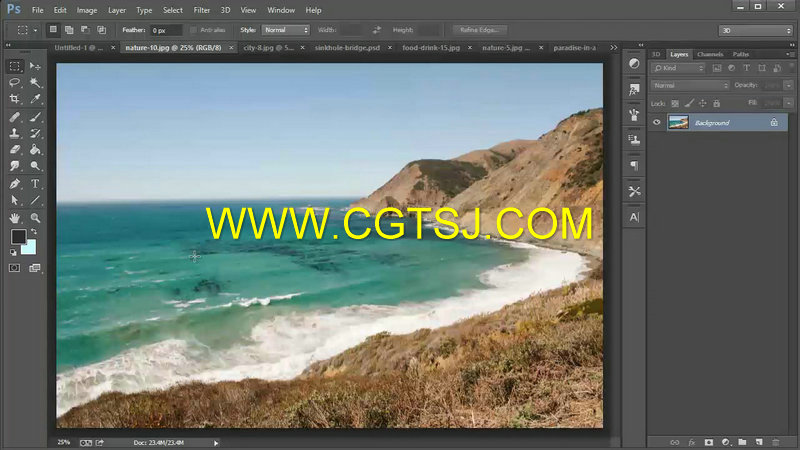Toggle filter for pixel layers
The width and height of the screenshot is (800, 450).
(717, 68)
